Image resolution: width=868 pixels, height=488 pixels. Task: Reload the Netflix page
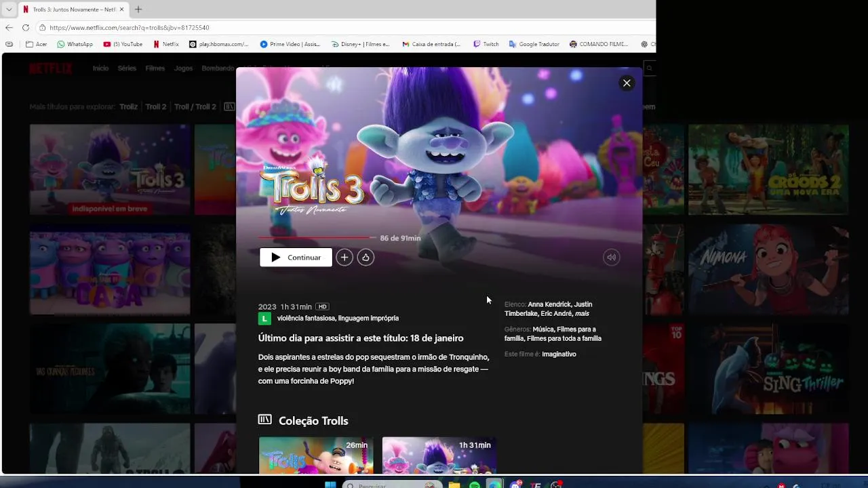pos(26,28)
